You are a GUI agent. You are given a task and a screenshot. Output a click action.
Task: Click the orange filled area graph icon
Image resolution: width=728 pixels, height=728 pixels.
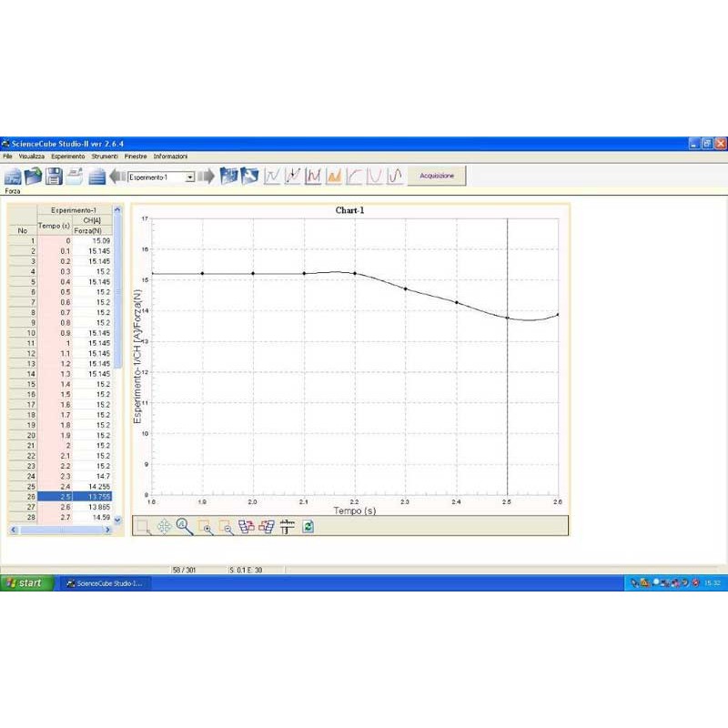coord(334,177)
